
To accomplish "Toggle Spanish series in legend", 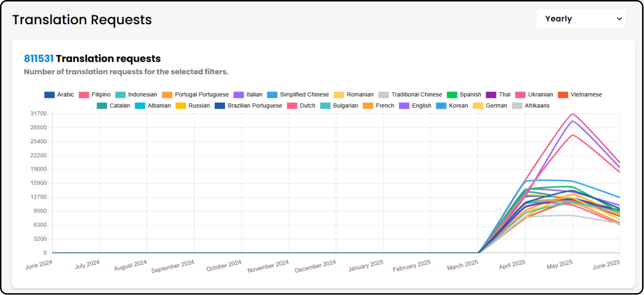I will pos(464,95).
